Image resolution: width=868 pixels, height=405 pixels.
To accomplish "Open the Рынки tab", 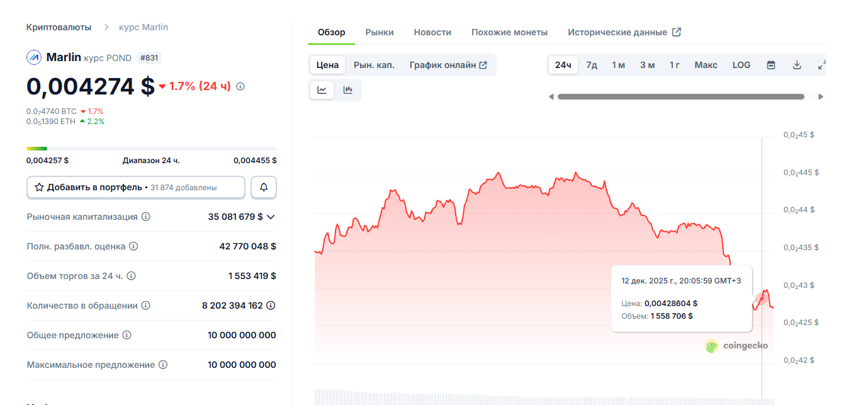I will pyautogui.click(x=380, y=32).
